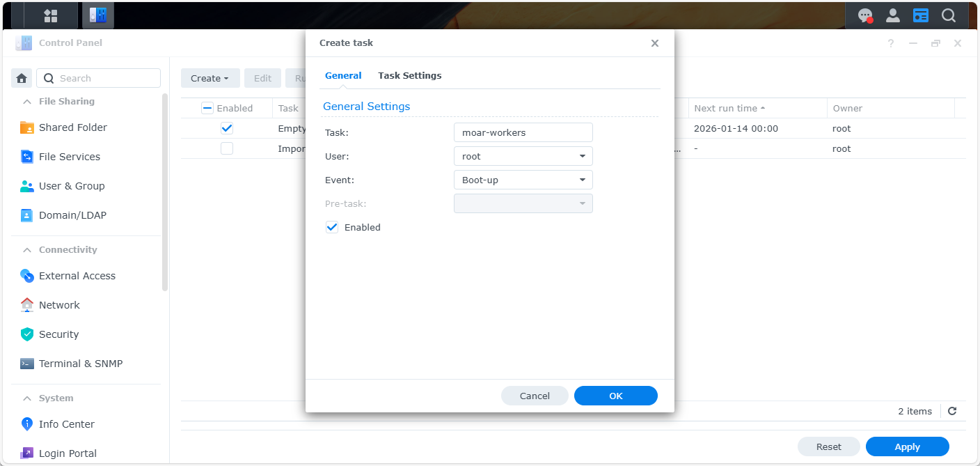Switch to the Task Settings tab
The height and width of the screenshot is (466, 980).
pyautogui.click(x=409, y=75)
